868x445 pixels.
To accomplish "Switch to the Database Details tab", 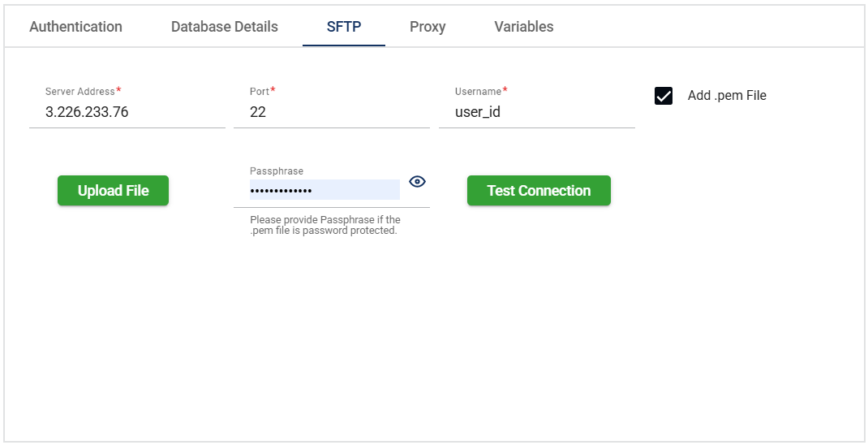I will click(x=224, y=27).
